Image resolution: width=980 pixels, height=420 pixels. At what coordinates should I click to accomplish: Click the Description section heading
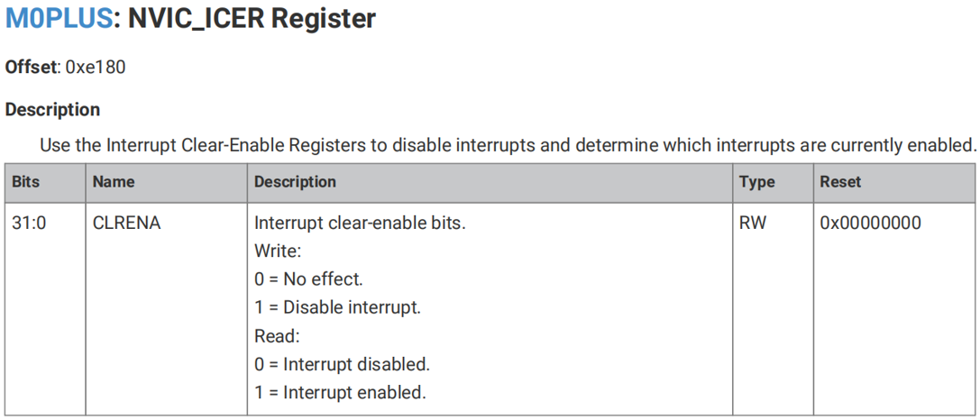[x=52, y=110]
